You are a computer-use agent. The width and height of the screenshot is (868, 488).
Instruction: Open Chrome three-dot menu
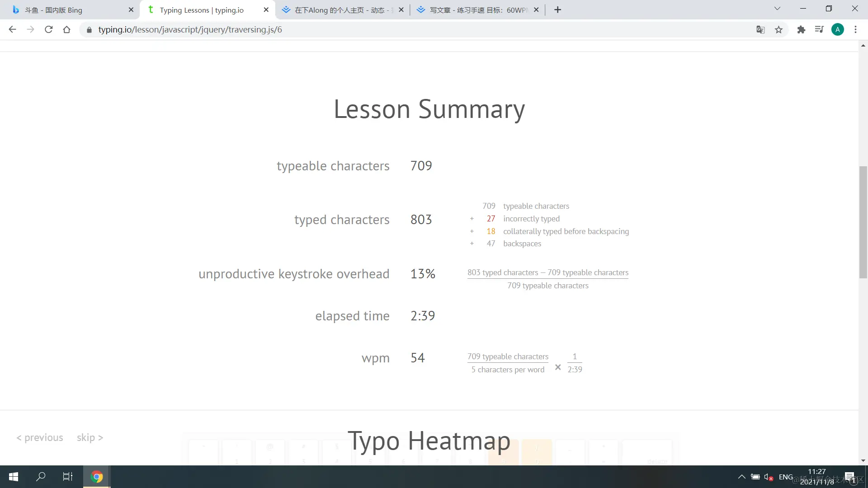click(855, 29)
